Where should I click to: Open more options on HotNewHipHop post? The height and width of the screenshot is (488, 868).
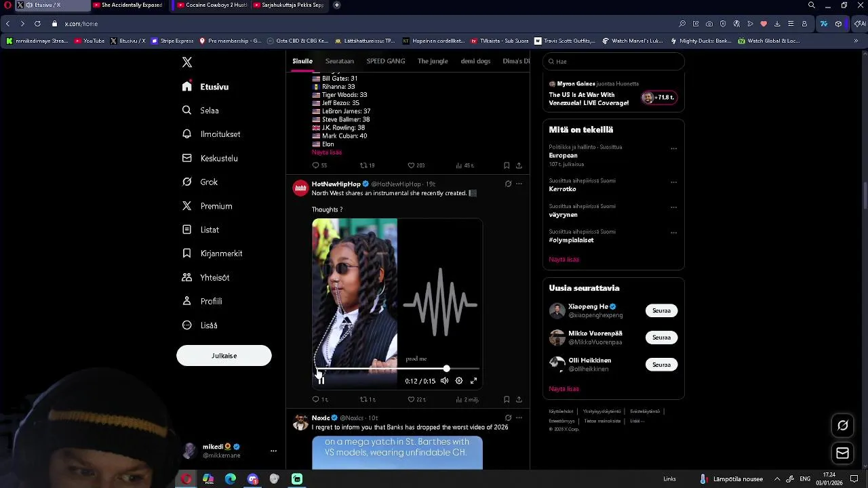[519, 184]
